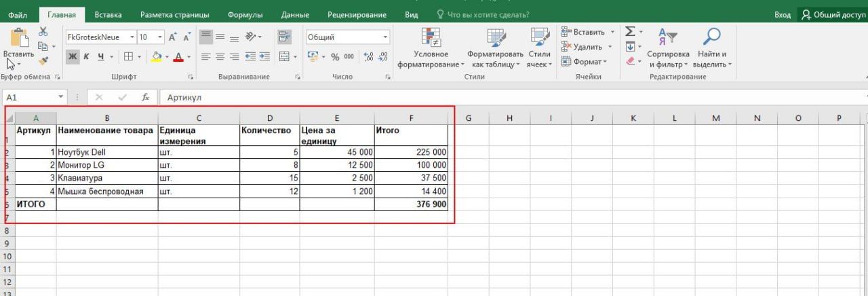The image size is (868, 296).
Task: Open Сортировка и фильтр menu
Action: coord(668,48)
